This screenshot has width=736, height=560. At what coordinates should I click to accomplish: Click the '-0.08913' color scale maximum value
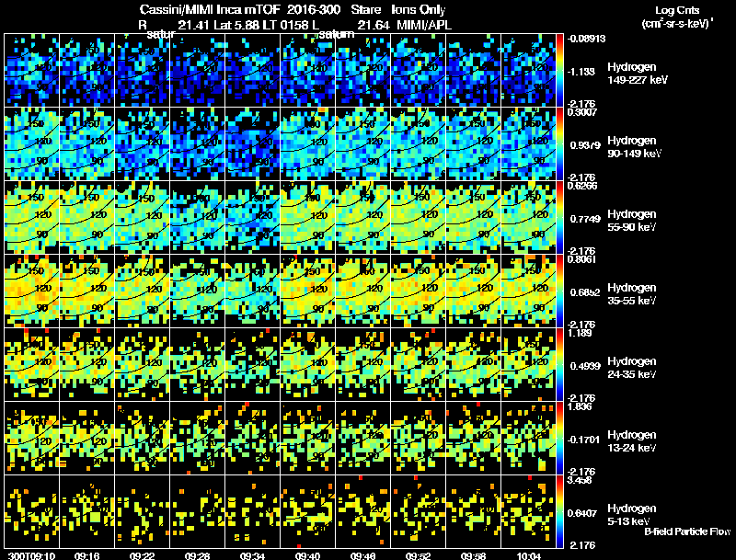click(586, 39)
